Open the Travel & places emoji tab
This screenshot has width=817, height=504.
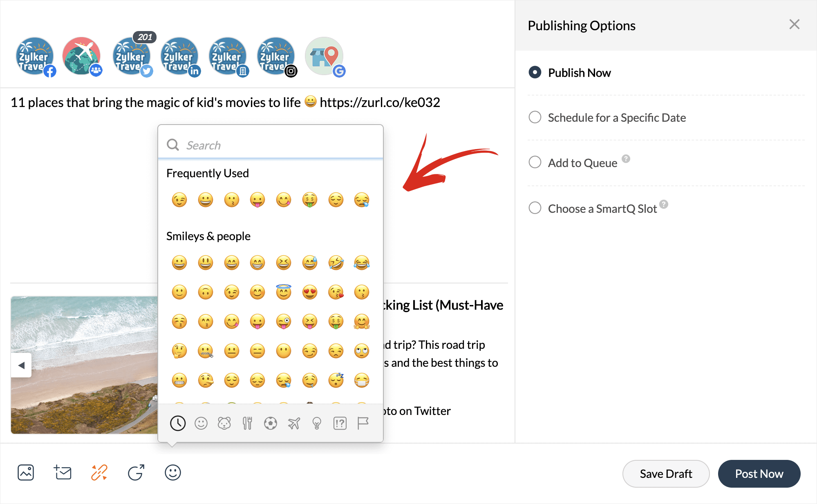click(x=294, y=423)
